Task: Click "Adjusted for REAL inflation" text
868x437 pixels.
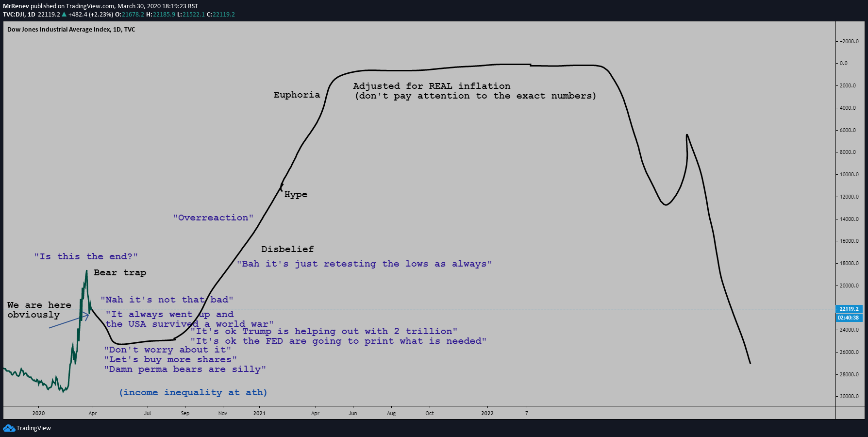Action: (432, 86)
